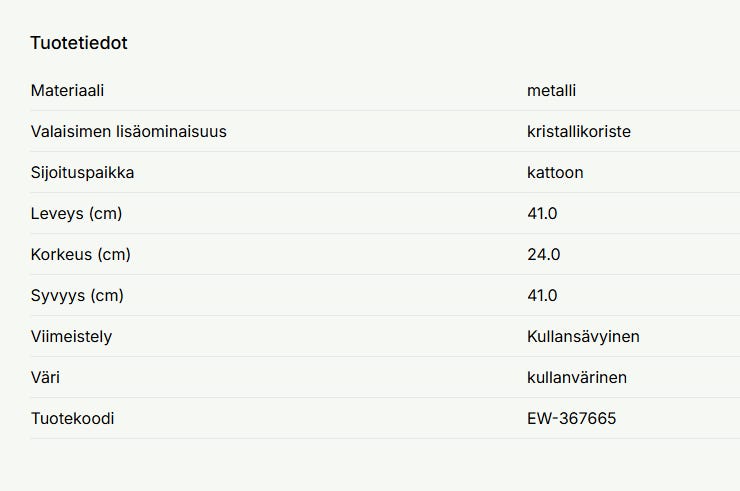Click the Korkeus (cm) label

(80, 255)
